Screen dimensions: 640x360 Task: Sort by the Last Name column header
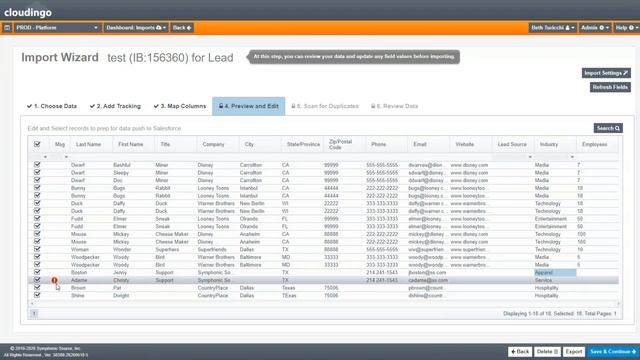[89, 144]
